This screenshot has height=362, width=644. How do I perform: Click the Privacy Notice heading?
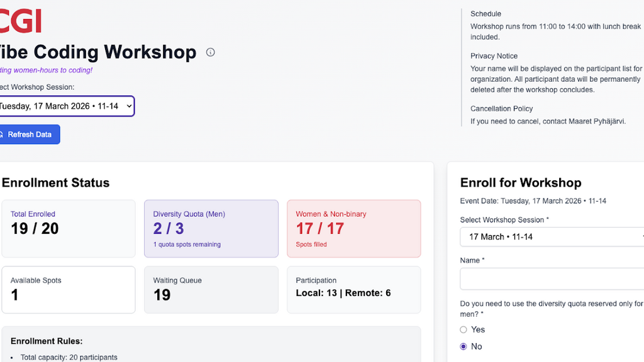click(x=494, y=56)
